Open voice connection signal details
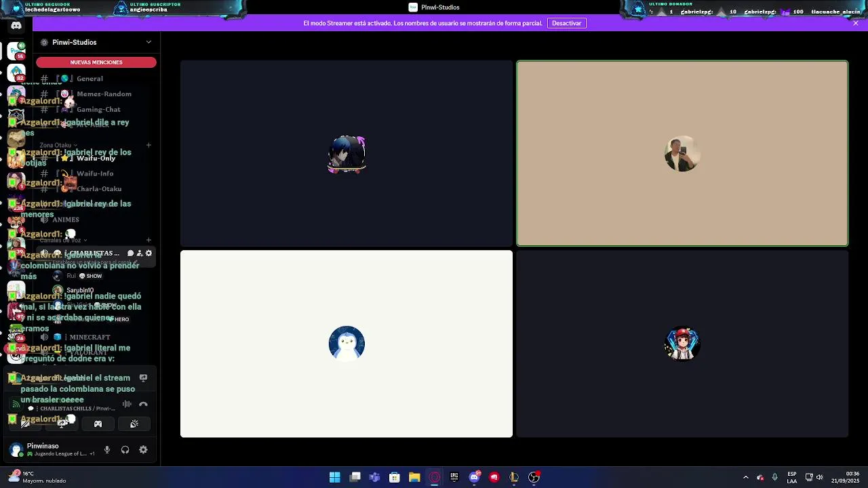 tap(16, 404)
